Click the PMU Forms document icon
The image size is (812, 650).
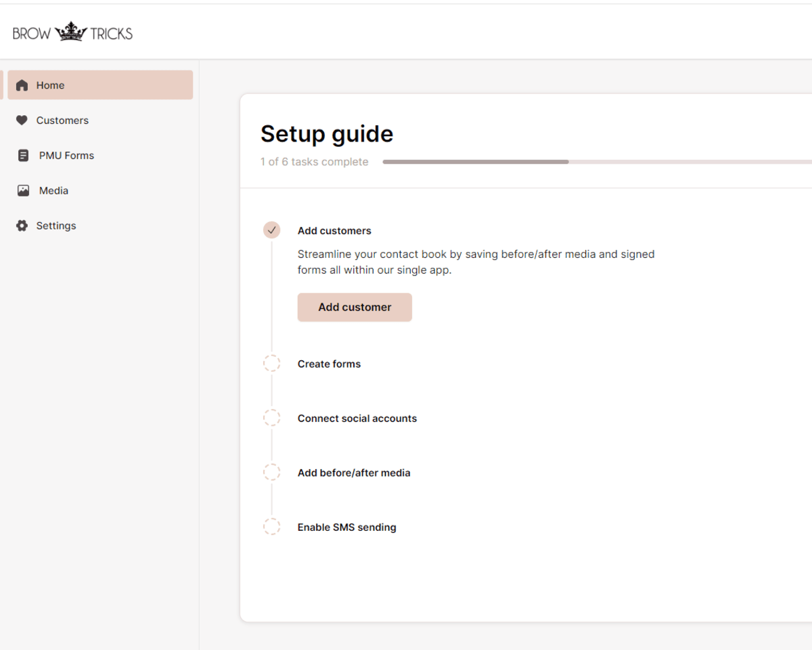23,156
